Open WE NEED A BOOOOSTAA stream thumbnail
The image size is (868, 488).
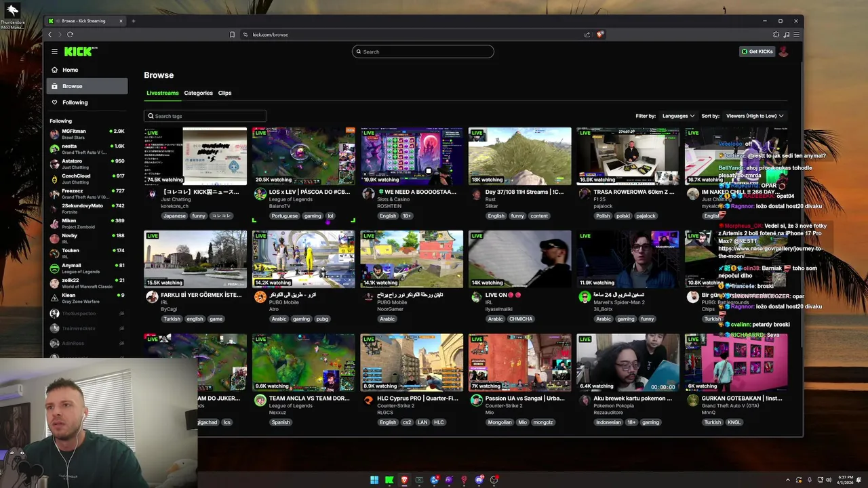[412, 156]
